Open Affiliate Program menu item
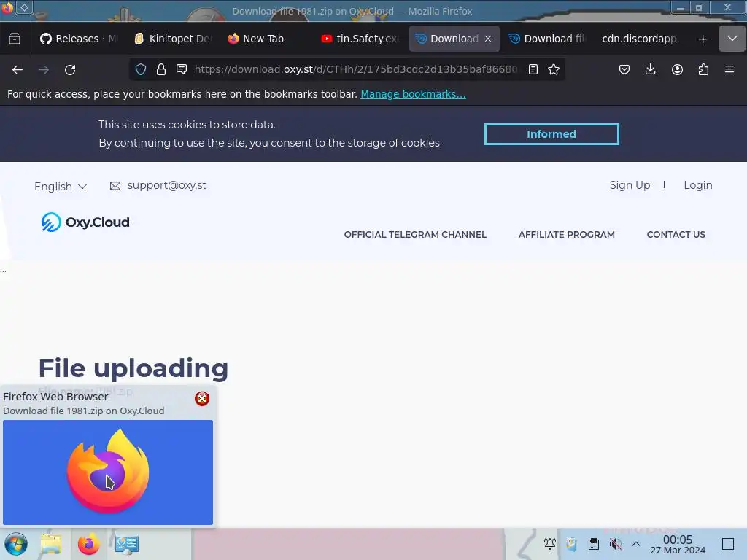Image resolution: width=747 pixels, height=560 pixels. coord(566,234)
